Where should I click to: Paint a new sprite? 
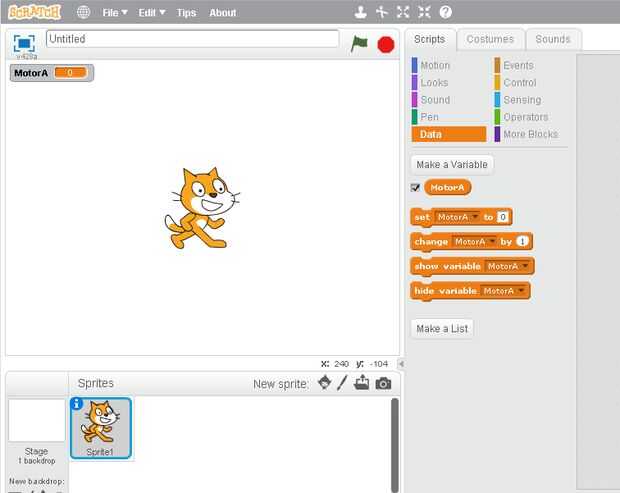(342, 383)
